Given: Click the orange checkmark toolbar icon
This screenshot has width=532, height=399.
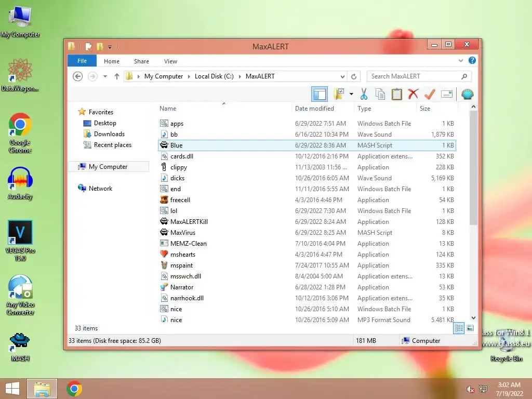Looking at the screenshot, I should point(430,94).
